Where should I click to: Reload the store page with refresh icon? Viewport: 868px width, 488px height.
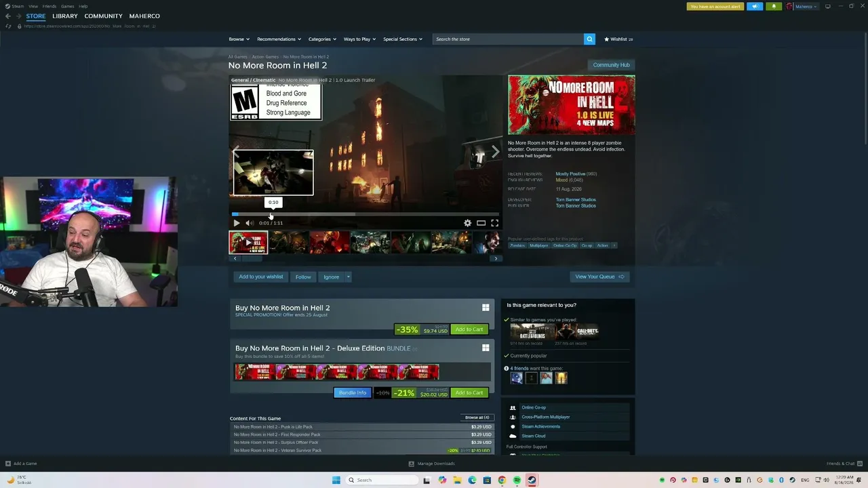click(8, 26)
